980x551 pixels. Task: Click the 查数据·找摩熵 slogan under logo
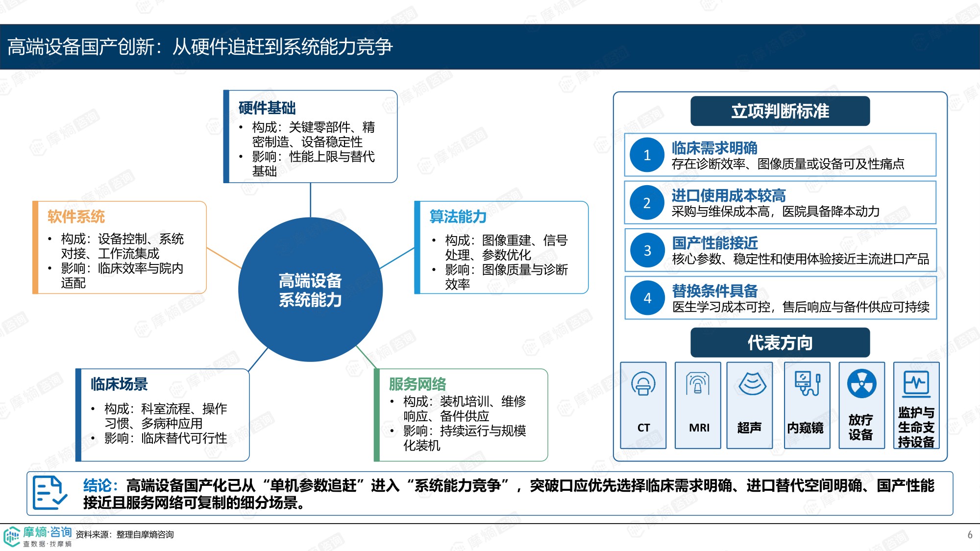pos(48,544)
